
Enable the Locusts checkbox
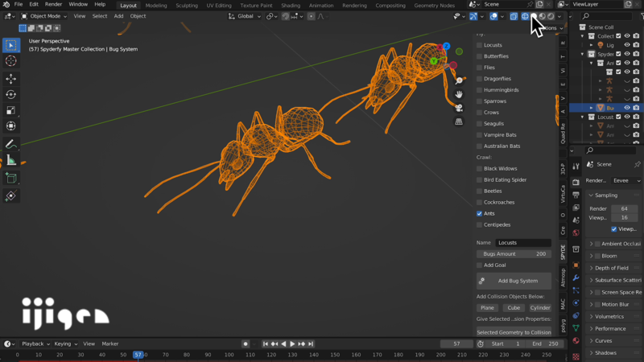pos(479,45)
